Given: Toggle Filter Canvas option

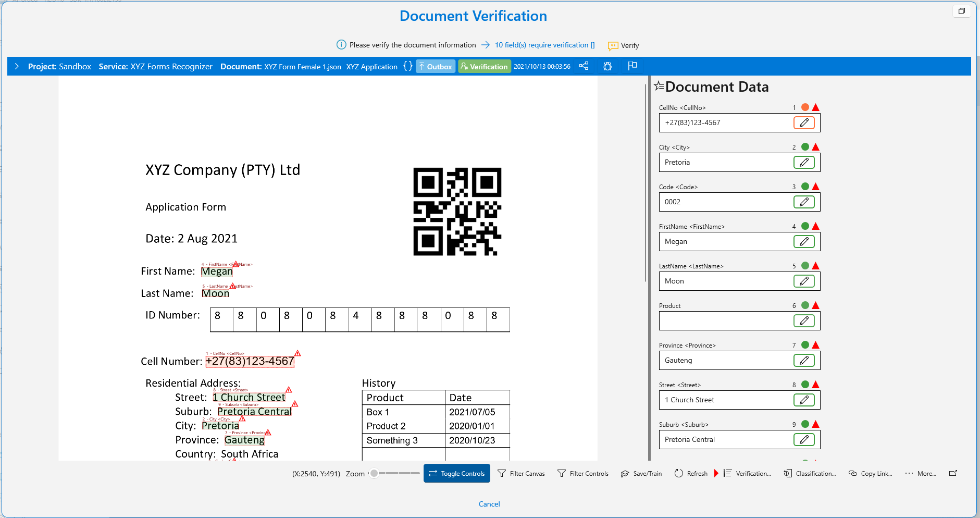Looking at the screenshot, I should tap(521, 473).
